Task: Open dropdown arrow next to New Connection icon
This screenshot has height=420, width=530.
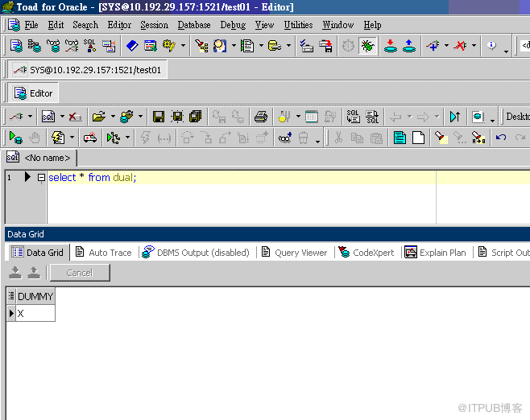Action: [x=446, y=46]
